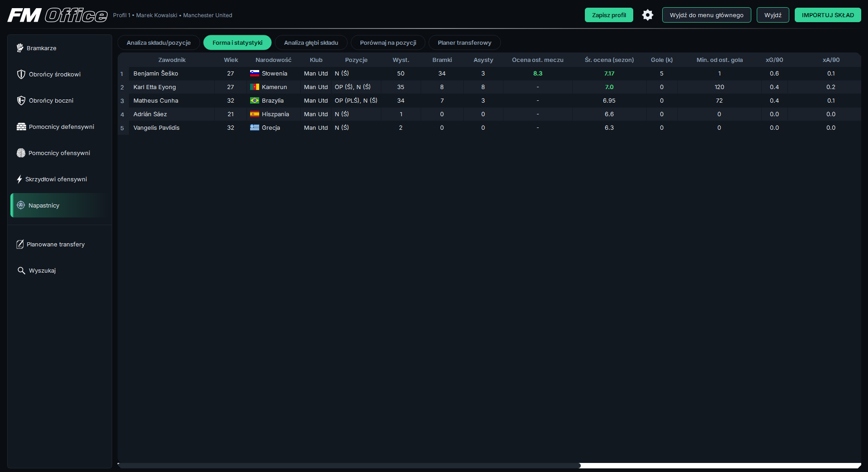Viewport: 868px width, 472px height.
Task: Select player Matheus Cunha
Action: 156,100
